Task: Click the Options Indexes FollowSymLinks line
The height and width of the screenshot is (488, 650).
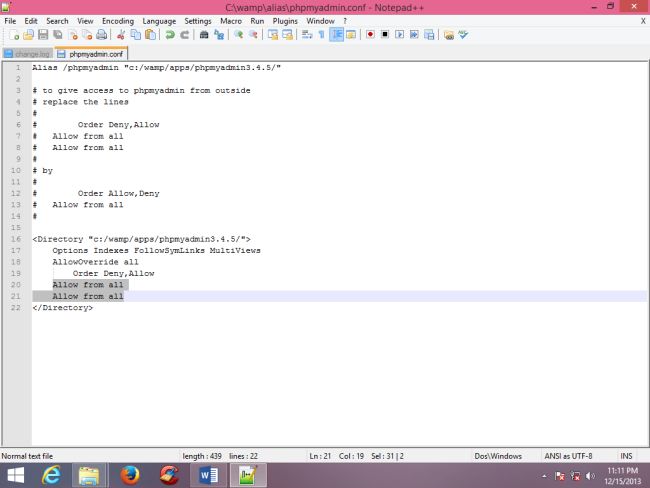Action: [156, 250]
